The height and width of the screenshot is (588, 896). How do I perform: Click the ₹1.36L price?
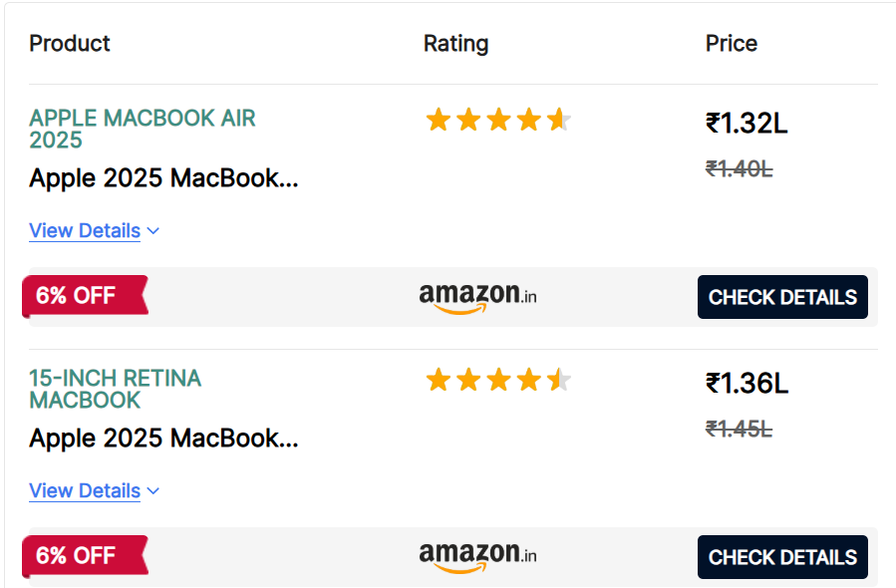tap(747, 384)
